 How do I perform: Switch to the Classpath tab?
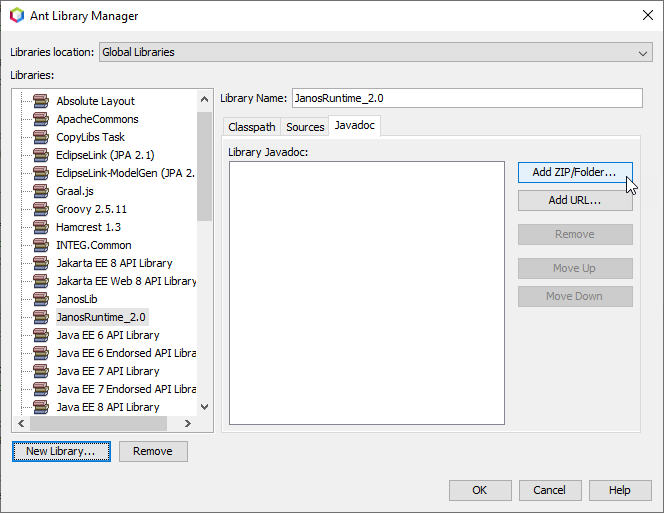(x=252, y=127)
